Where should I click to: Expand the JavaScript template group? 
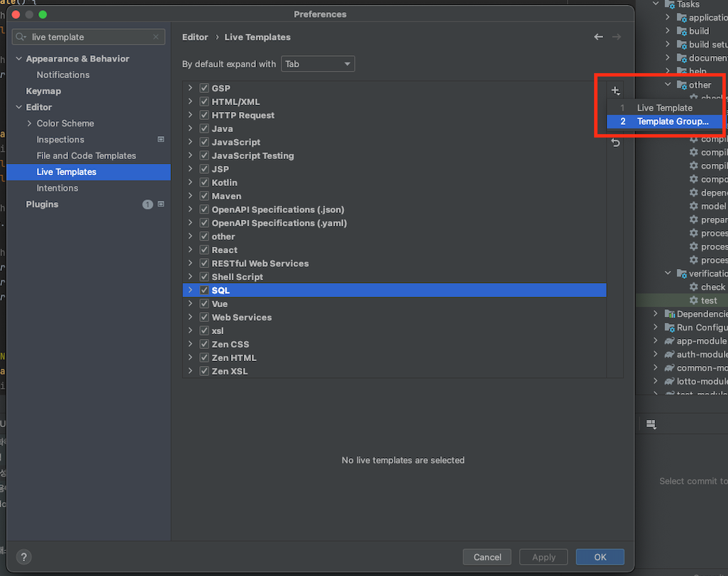191,142
